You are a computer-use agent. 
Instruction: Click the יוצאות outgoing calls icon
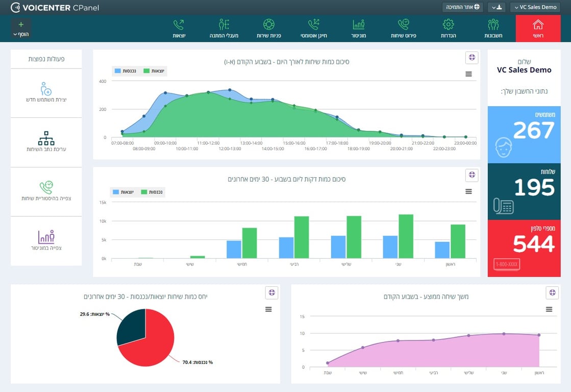[x=179, y=24]
